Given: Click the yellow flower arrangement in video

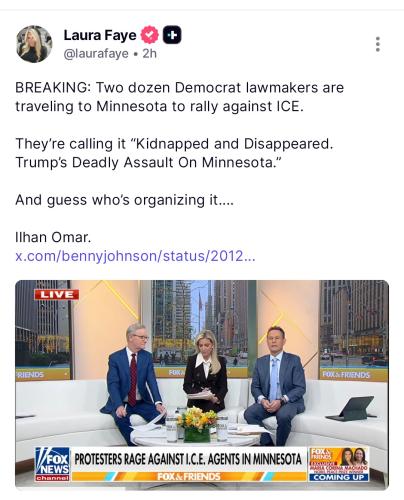Looking at the screenshot, I should [x=197, y=424].
